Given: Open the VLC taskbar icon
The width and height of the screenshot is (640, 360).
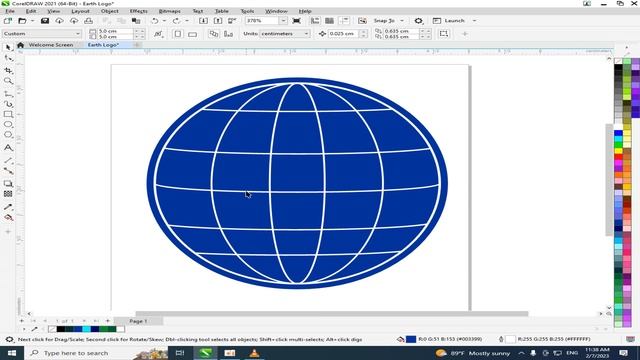Looking at the screenshot, I should [x=254, y=353].
